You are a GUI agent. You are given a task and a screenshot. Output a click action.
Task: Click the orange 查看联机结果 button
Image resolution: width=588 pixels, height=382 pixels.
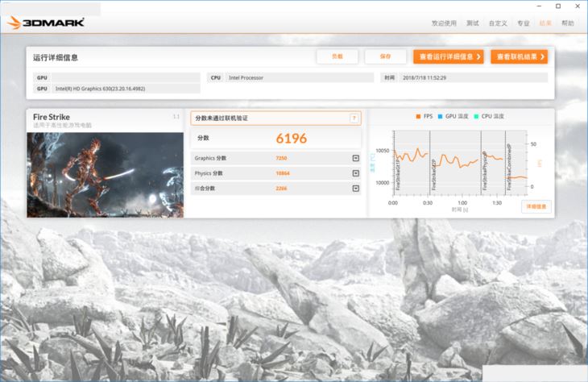click(520, 56)
